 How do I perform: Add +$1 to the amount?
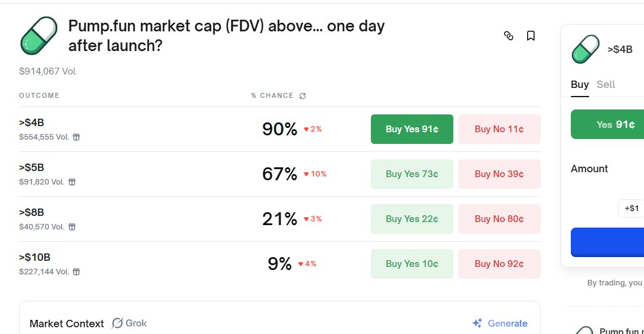click(631, 209)
